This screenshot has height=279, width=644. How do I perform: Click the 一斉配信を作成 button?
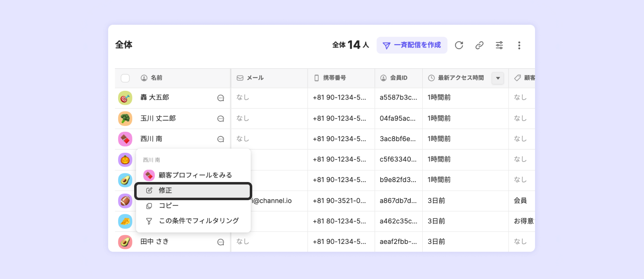[x=412, y=45]
